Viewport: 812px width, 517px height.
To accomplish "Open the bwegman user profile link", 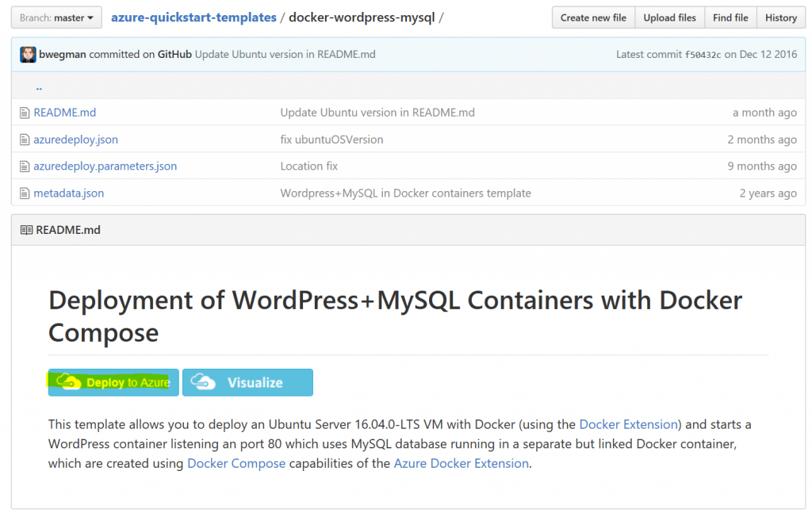I will pyautogui.click(x=62, y=55).
